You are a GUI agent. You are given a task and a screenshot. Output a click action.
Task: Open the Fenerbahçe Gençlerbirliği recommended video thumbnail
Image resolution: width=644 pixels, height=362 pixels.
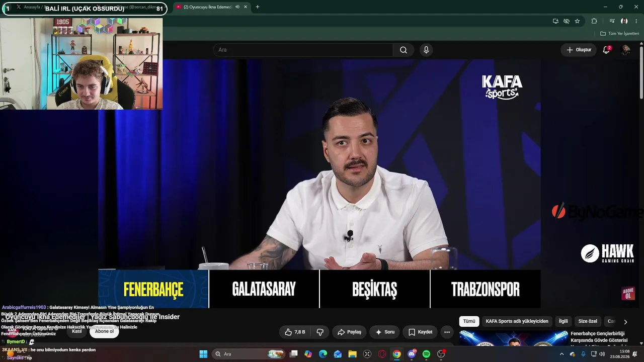coord(513,338)
